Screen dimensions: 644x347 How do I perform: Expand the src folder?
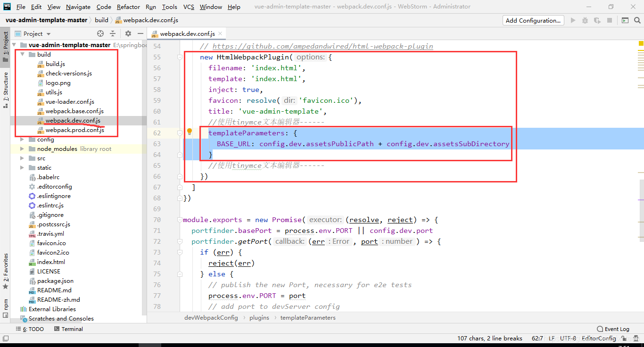pos(22,158)
